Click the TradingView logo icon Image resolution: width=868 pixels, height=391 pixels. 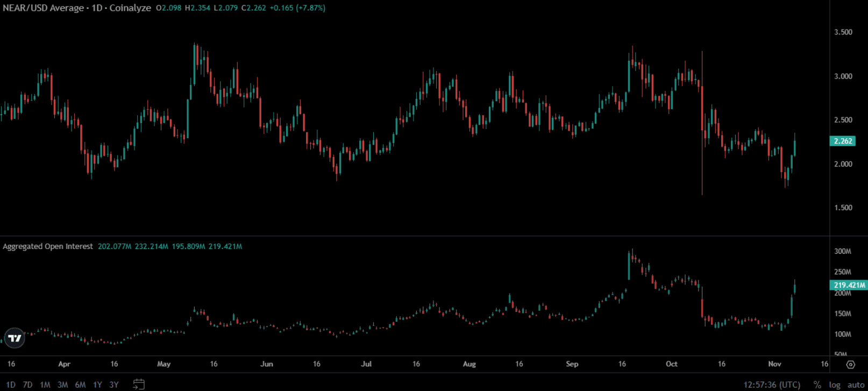click(x=15, y=338)
